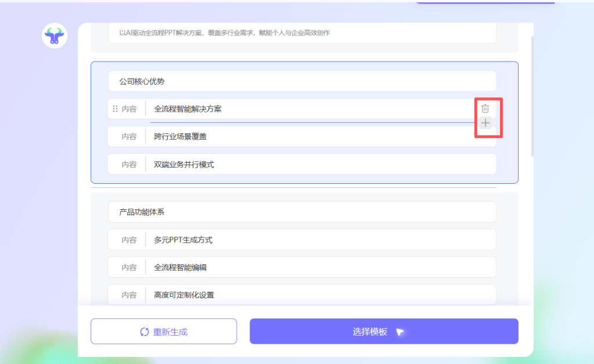Click the 内容 label beside 跨行业场景覆盖
The width and height of the screenshot is (594, 364).
click(129, 137)
